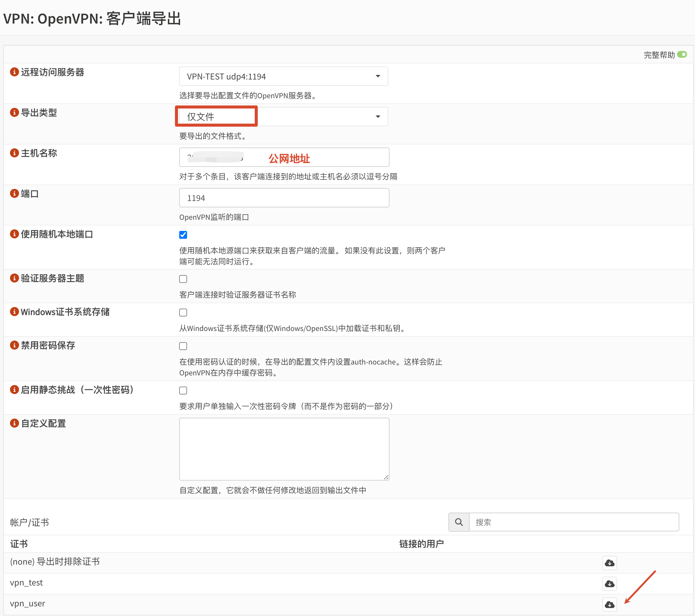This screenshot has width=695, height=616.
Task: Click the 端口 field showing 1194
Action: pyautogui.click(x=284, y=198)
